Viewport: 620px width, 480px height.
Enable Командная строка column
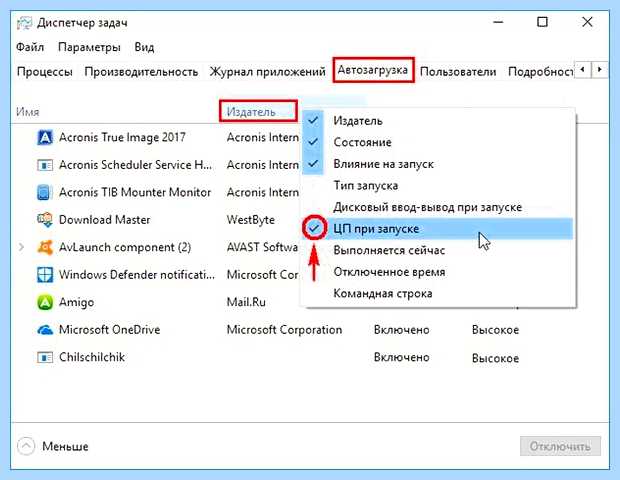pyautogui.click(x=437, y=293)
